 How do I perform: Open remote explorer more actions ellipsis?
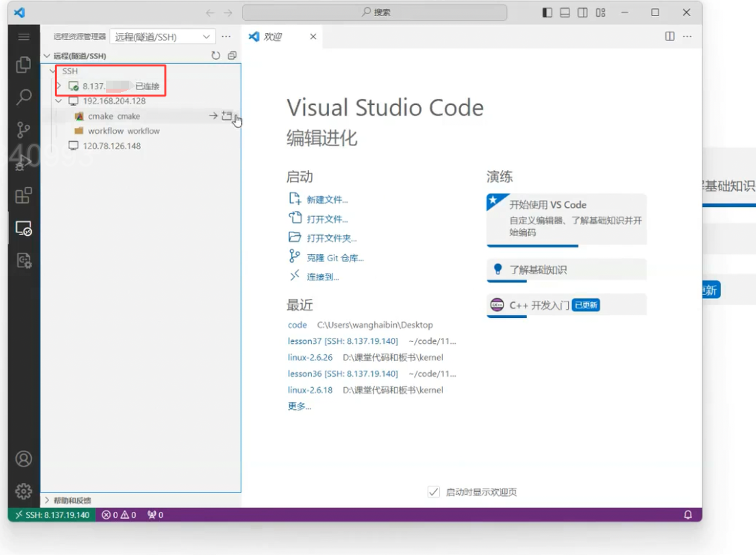226,37
